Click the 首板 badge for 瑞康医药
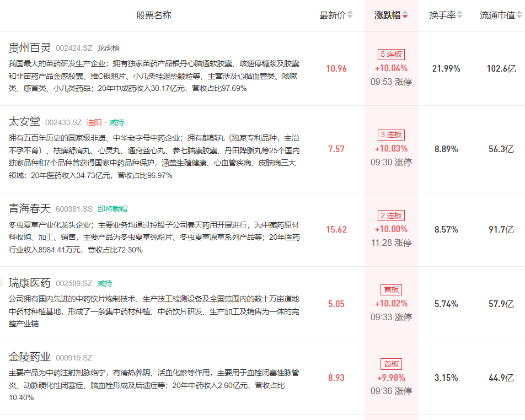525x420 pixels. 391,289
